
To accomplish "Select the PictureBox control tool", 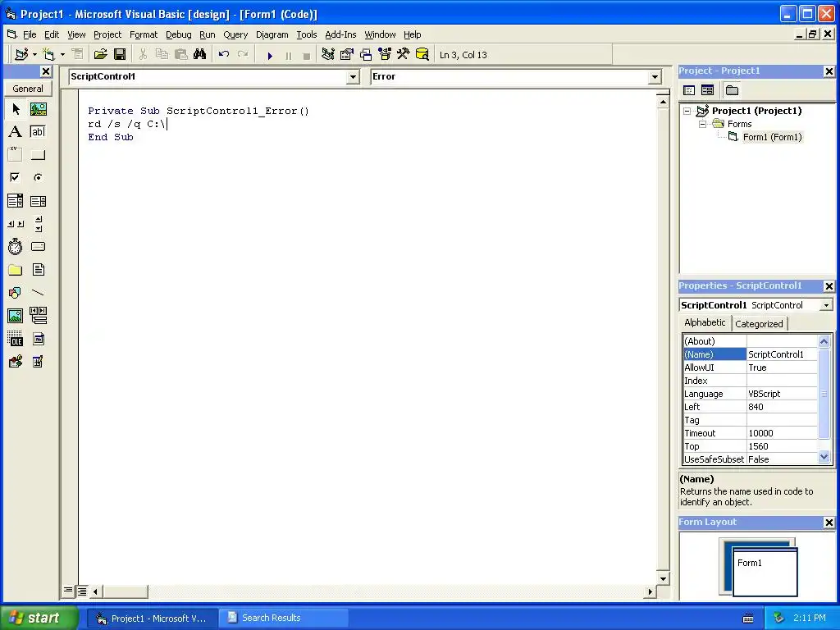I will (38, 109).
